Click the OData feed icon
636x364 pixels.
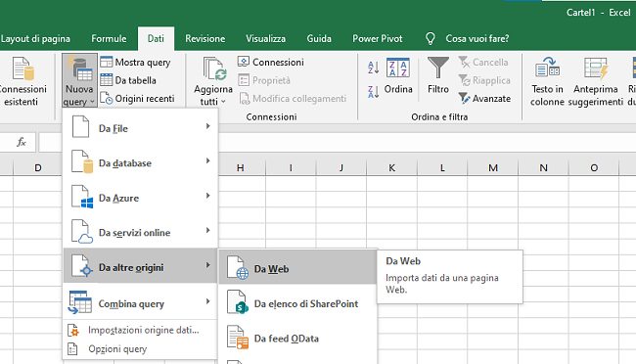(238, 337)
